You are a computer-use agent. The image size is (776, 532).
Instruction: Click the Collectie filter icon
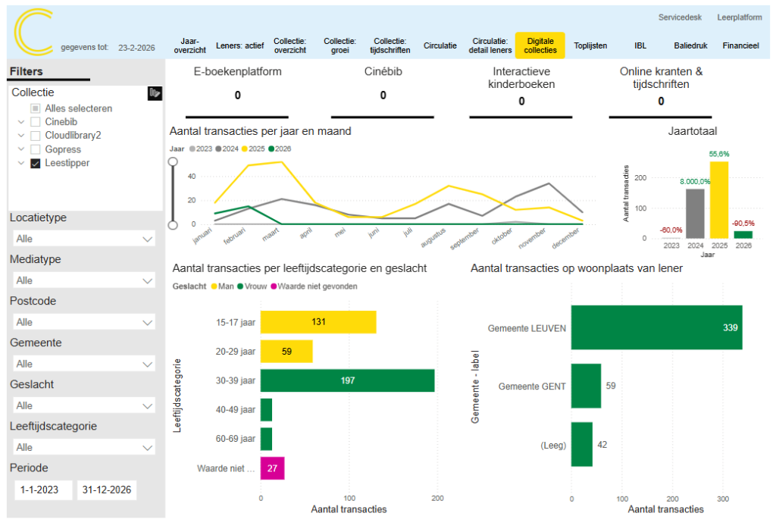[155, 93]
